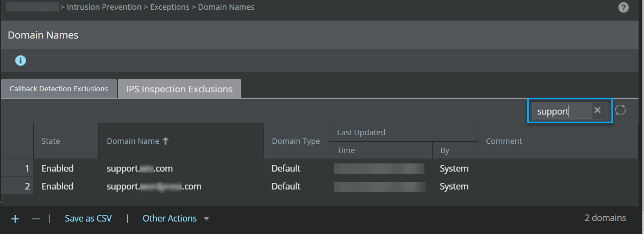This screenshot has height=234, width=644.
Task: Open Exceptions in the breadcrumb
Action: click(170, 7)
